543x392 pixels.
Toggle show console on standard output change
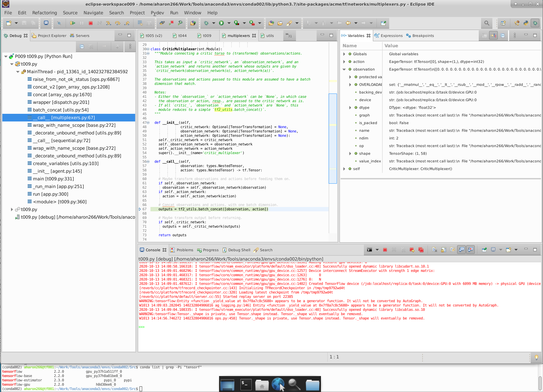pyautogui.click(x=461, y=250)
